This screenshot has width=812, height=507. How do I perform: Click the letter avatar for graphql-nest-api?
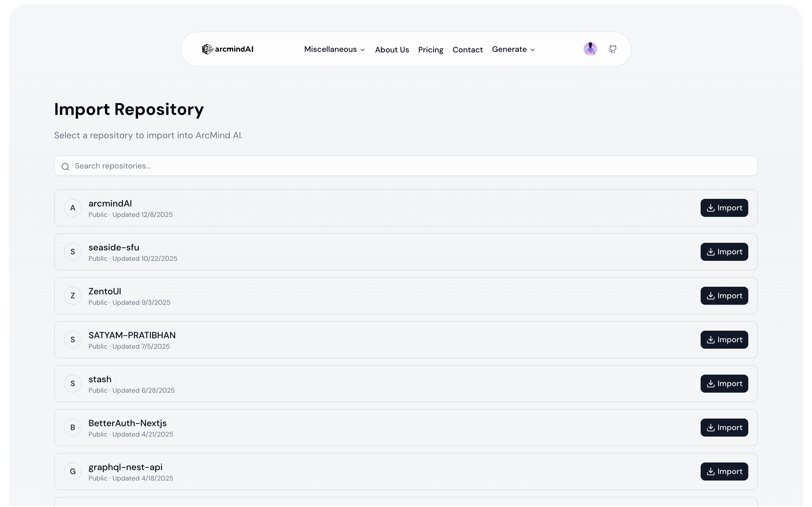(73, 471)
